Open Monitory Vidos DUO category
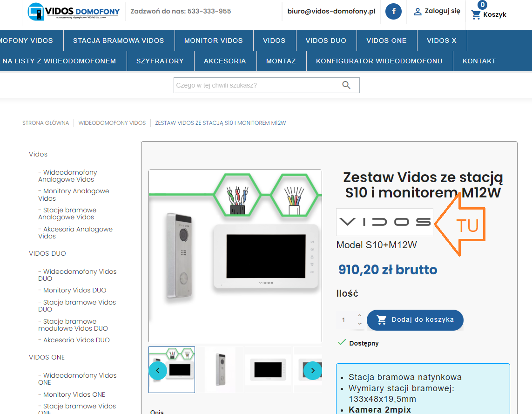This screenshot has width=532, height=414. coord(72,290)
